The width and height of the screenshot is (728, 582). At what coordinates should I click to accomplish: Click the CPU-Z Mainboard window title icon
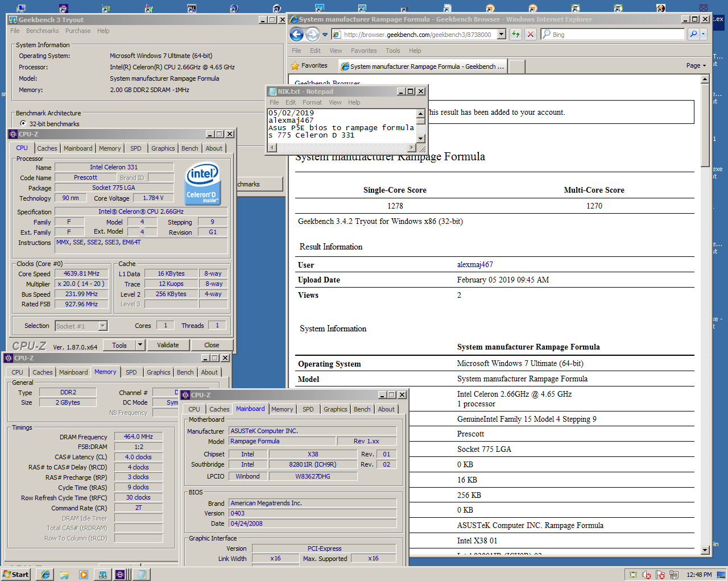click(185, 394)
